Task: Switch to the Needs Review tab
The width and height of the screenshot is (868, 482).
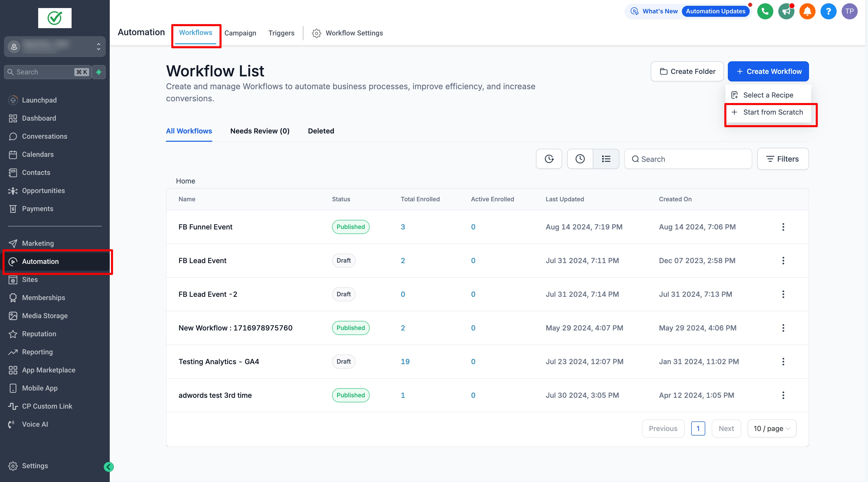Action: (x=260, y=131)
